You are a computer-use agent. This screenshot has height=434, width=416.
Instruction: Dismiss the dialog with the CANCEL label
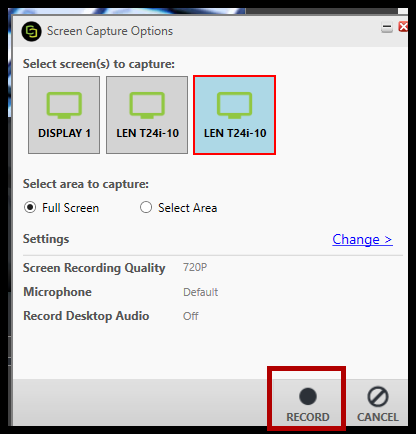tap(378, 417)
